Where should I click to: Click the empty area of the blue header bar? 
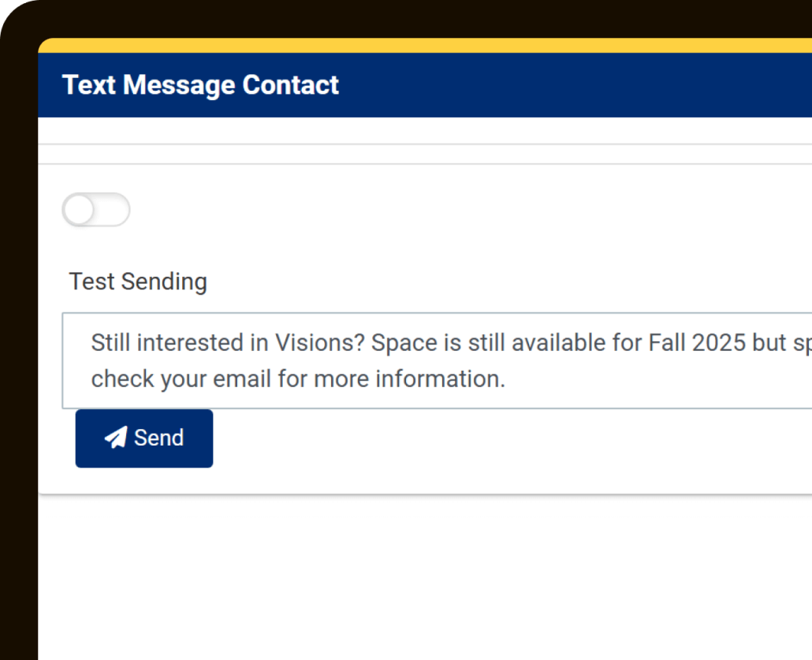coord(575,85)
